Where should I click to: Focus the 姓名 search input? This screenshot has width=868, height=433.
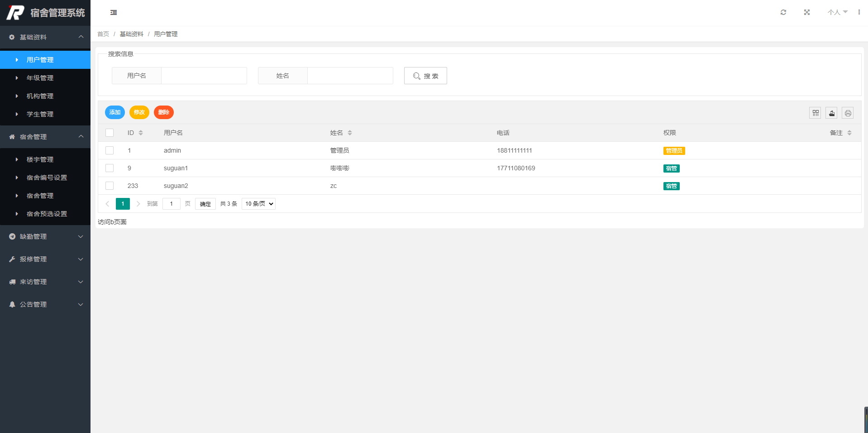350,76
